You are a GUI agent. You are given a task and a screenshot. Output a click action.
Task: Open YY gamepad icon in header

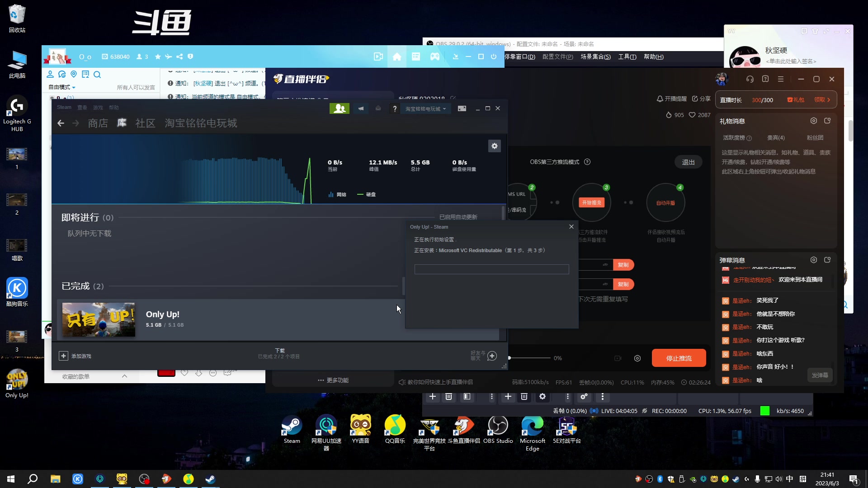click(434, 56)
